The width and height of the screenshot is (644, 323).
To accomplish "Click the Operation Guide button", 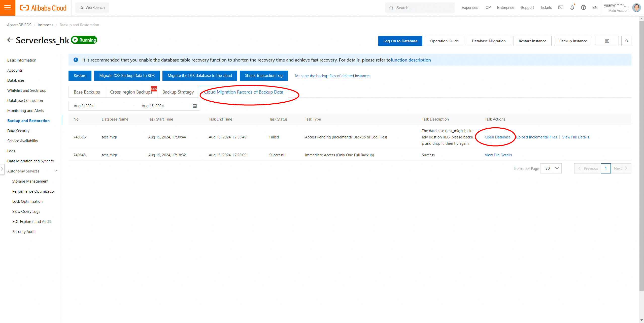I will pyautogui.click(x=444, y=41).
